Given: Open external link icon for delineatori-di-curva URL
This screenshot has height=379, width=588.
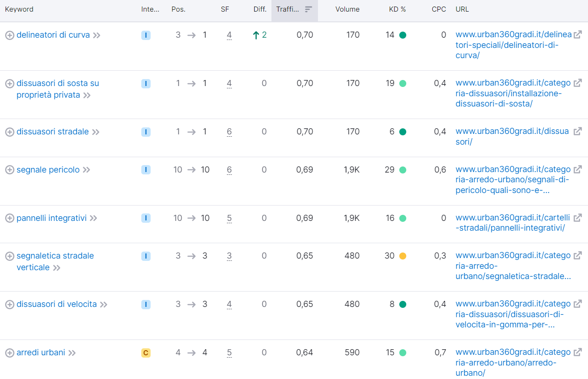Looking at the screenshot, I should click(578, 34).
